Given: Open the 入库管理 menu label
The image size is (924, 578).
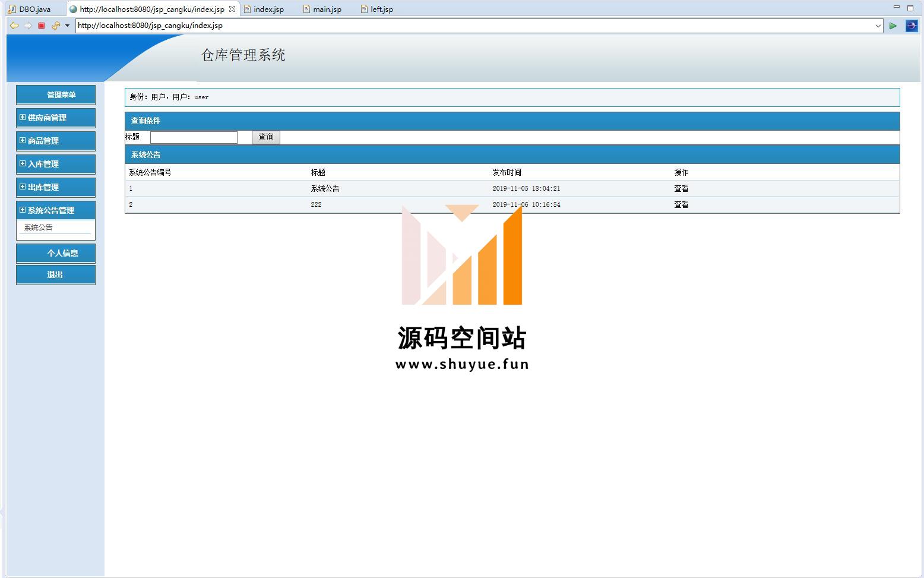Looking at the screenshot, I should click(x=43, y=164).
